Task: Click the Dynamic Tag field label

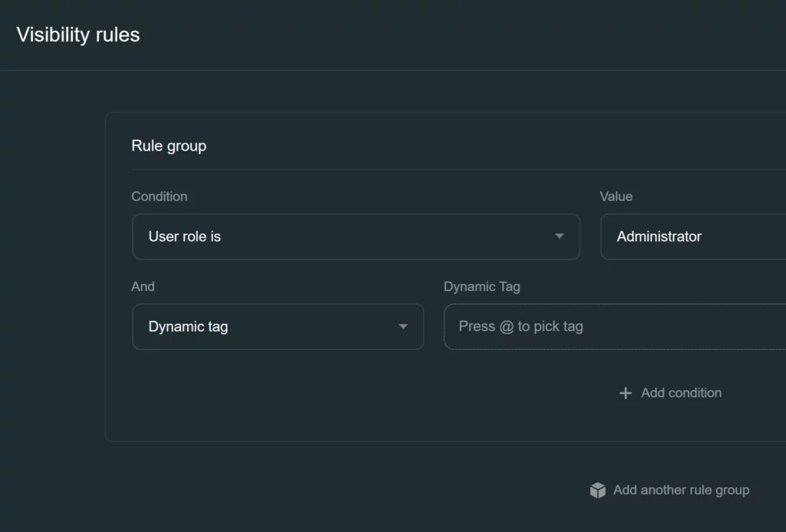Action: click(x=481, y=286)
